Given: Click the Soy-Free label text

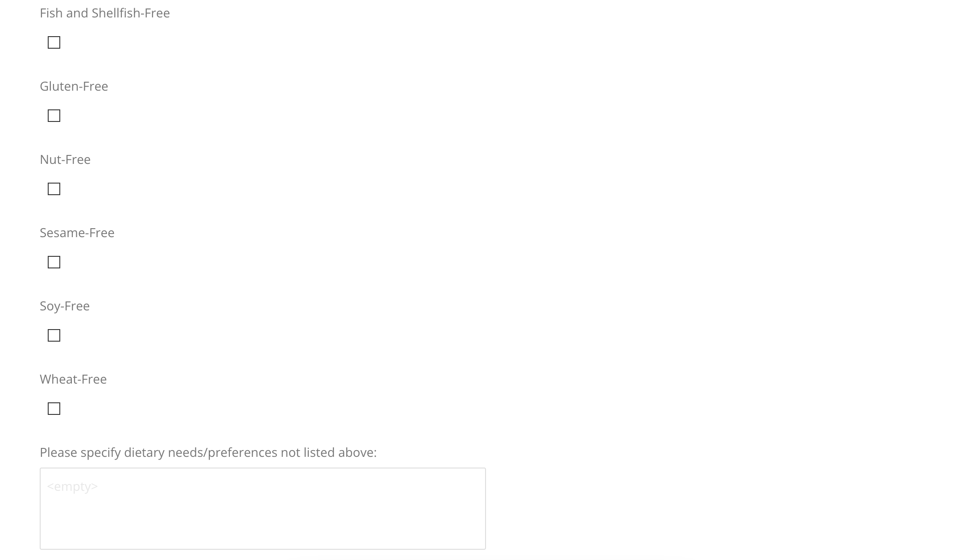Looking at the screenshot, I should [65, 306].
